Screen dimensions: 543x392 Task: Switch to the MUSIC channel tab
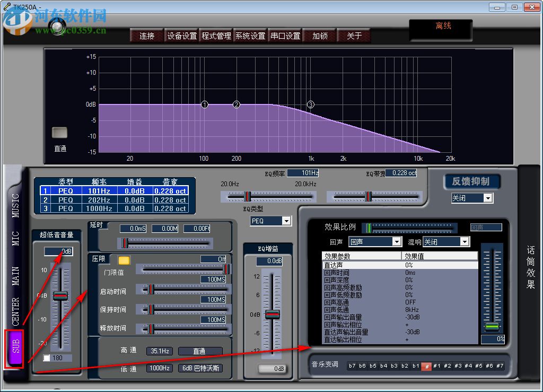click(x=15, y=205)
